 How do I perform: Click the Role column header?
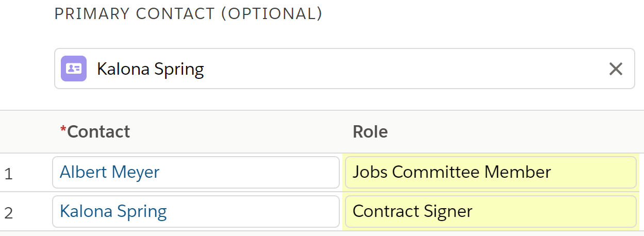(370, 132)
